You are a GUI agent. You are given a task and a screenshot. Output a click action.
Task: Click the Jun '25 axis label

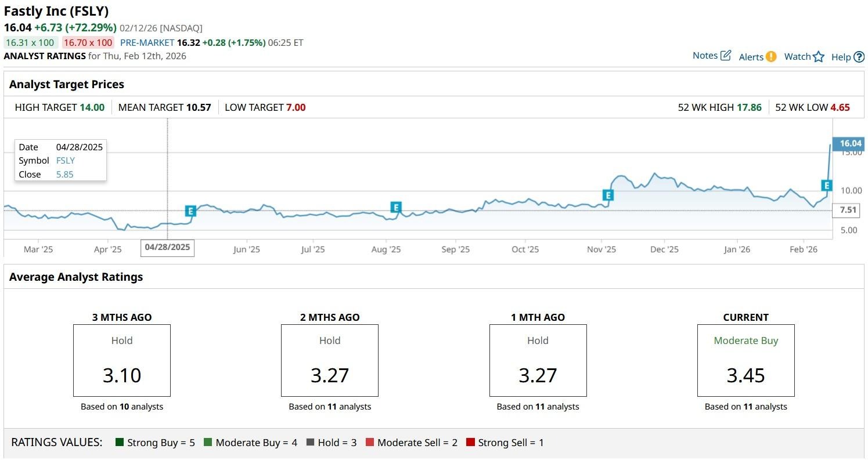click(247, 249)
